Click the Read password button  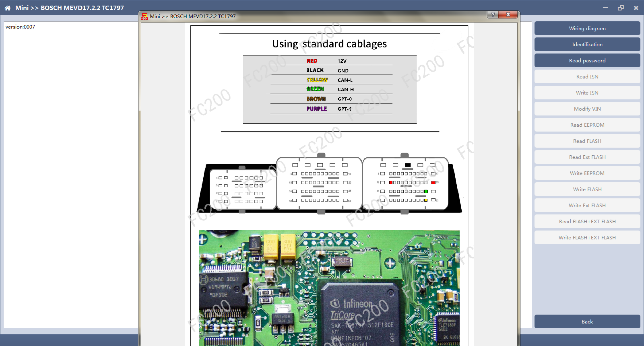click(x=587, y=60)
